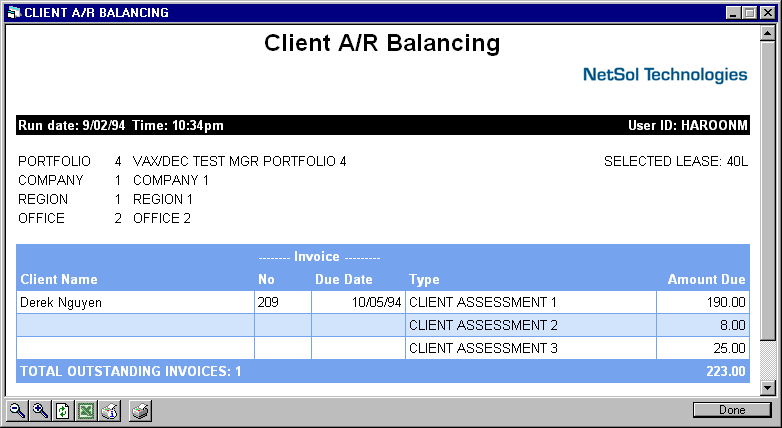Click VAX/DEC TEST MGR PORTFOLIO 4 text
This screenshot has width=782, height=428.
tap(239, 161)
